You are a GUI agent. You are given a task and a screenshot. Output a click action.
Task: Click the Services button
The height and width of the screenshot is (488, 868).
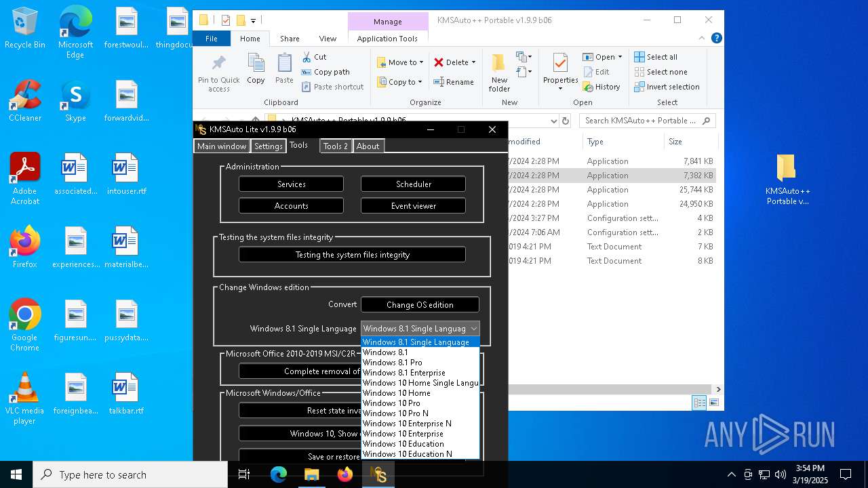(x=292, y=184)
